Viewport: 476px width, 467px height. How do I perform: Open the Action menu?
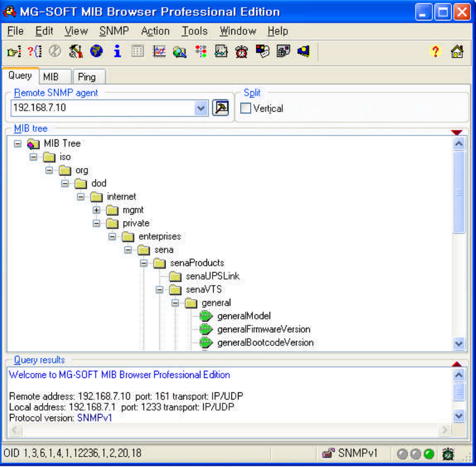155,31
